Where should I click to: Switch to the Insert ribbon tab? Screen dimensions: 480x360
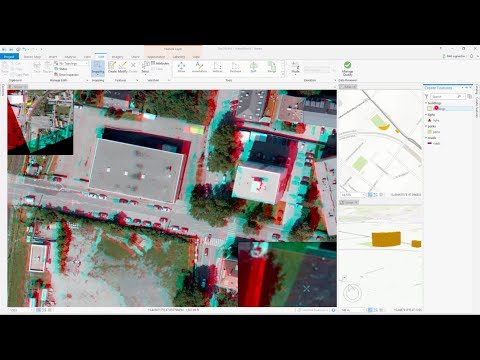pyautogui.click(x=53, y=57)
